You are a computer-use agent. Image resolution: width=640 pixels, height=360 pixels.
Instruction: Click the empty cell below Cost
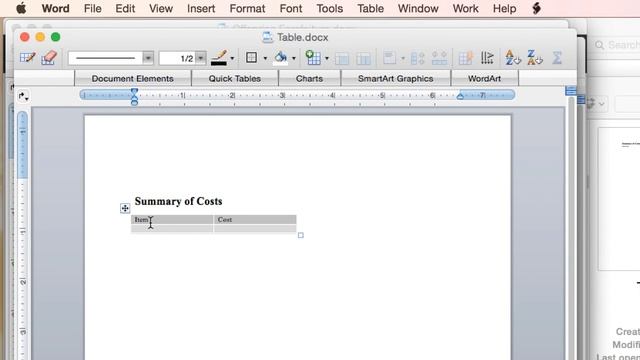[x=255, y=229]
